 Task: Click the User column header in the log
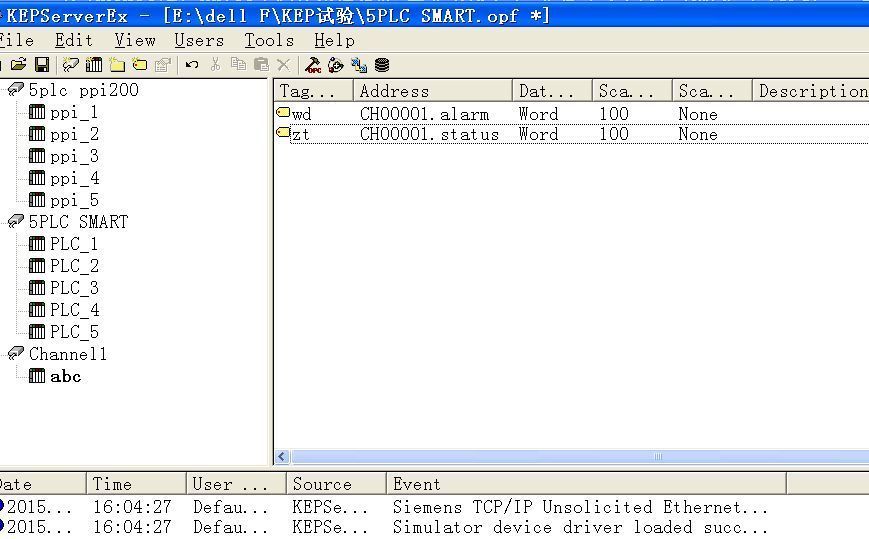pos(236,484)
